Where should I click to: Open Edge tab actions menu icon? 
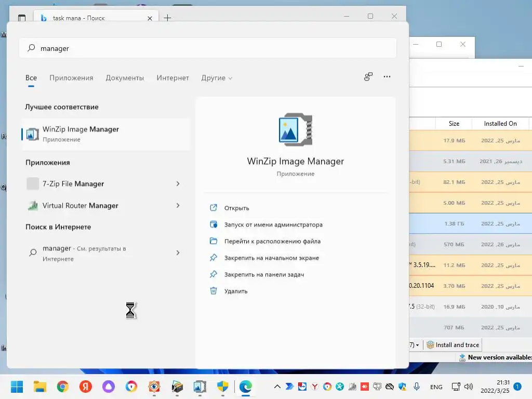(22, 18)
